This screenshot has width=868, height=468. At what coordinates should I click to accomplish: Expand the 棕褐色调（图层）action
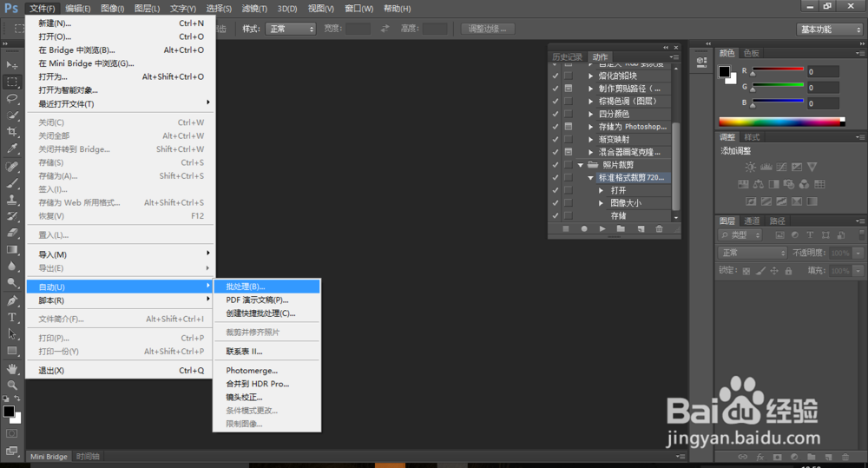coord(590,102)
